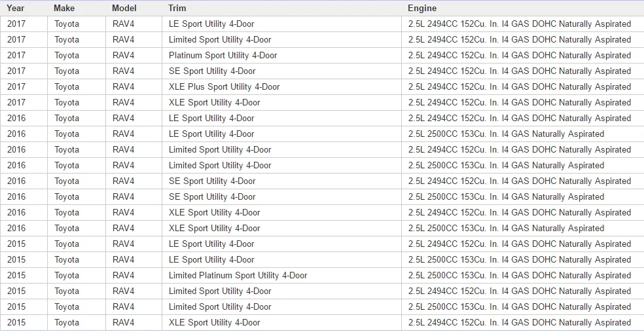The image size is (644, 334).
Task: Click the Engine column header
Action: (421, 9)
